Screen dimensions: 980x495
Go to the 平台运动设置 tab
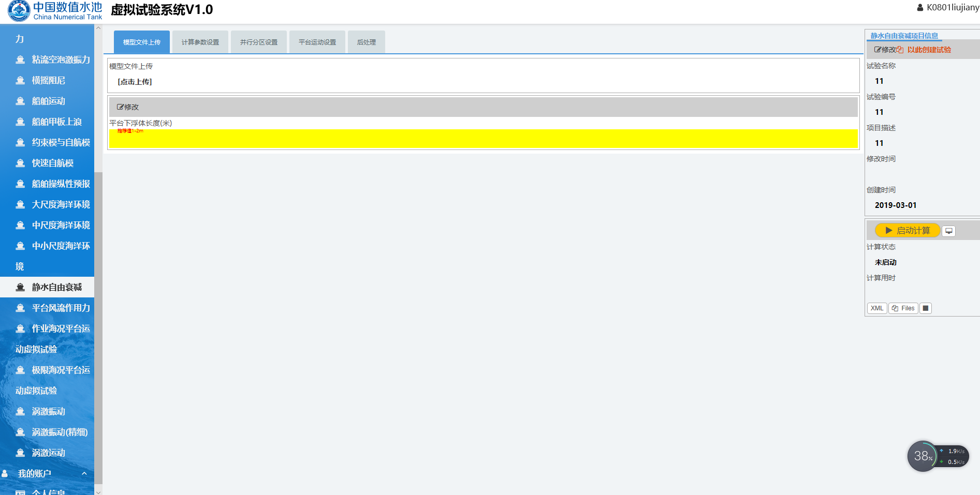(317, 42)
